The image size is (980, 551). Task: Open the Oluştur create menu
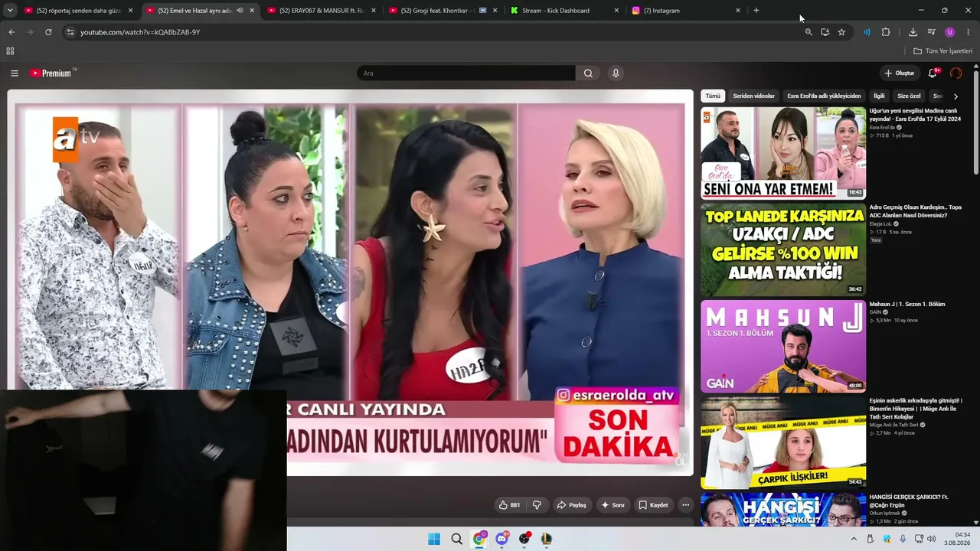tap(900, 73)
